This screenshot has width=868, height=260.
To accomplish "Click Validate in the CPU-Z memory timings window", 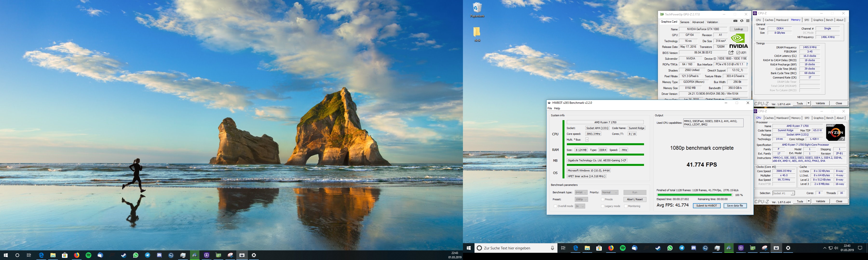I will pyautogui.click(x=820, y=103).
